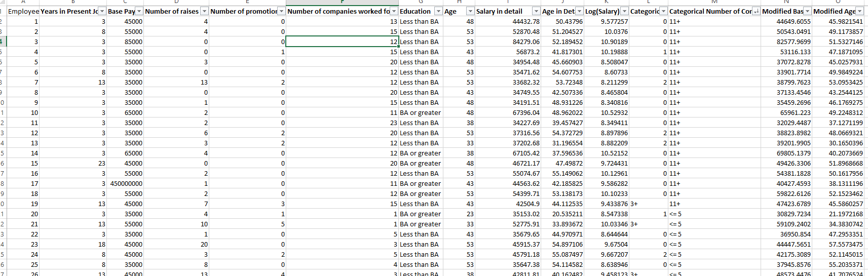Select Number of raises 10 for employee 21

[176, 224]
